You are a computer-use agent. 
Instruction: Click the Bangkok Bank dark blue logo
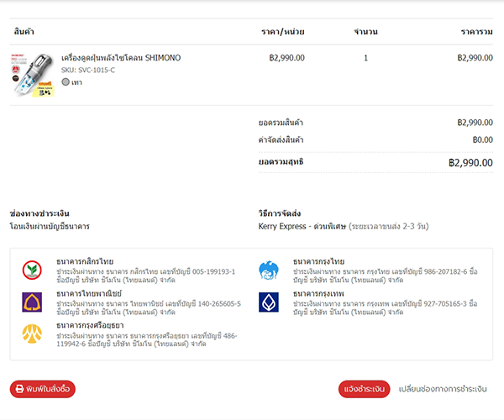point(269,302)
